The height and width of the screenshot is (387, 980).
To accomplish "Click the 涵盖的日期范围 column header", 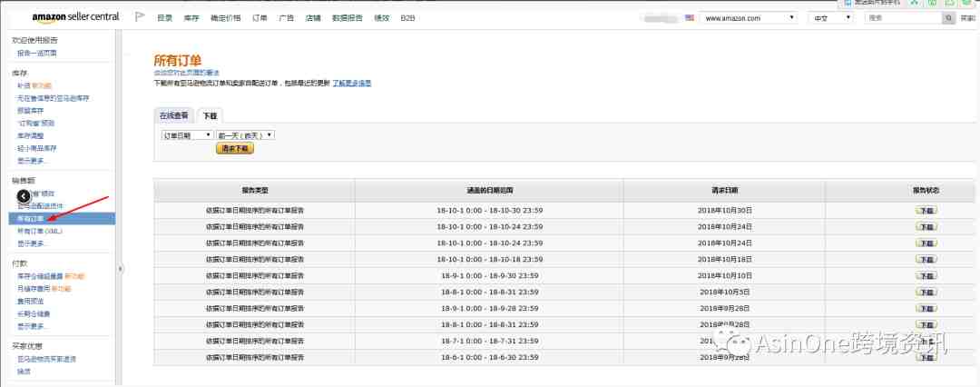I will point(489,190).
